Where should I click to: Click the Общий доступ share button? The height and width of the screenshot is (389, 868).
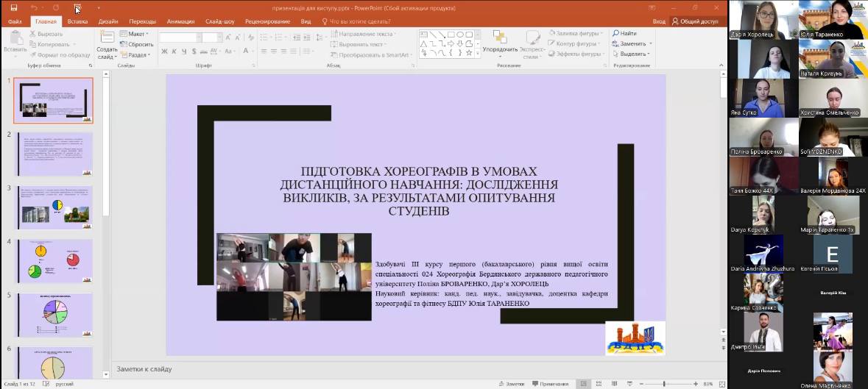(694, 21)
